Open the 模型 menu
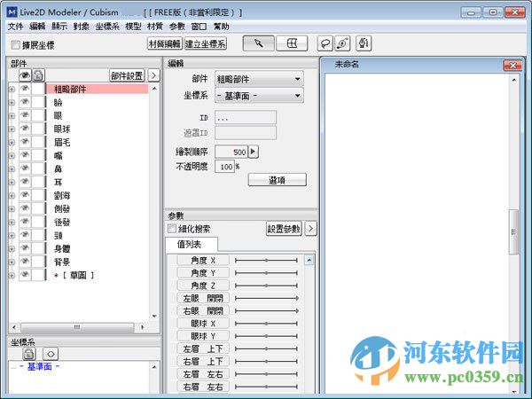 point(133,27)
